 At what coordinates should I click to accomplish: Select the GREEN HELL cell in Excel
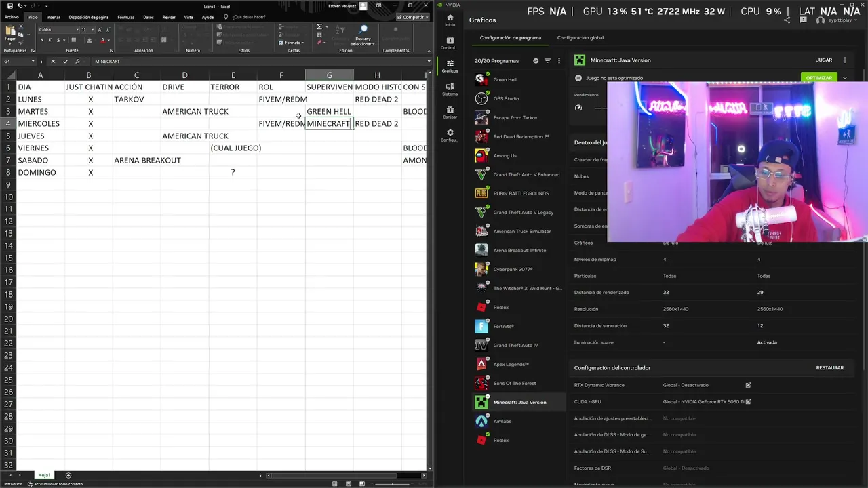click(x=329, y=111)
